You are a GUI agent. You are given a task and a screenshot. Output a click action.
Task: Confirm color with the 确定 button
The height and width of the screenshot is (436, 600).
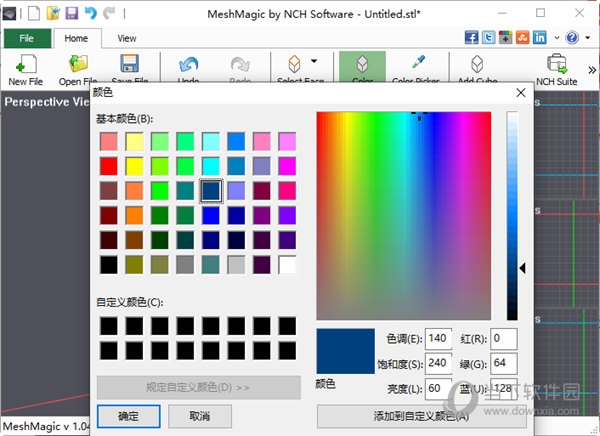click(x=128, y=416)
